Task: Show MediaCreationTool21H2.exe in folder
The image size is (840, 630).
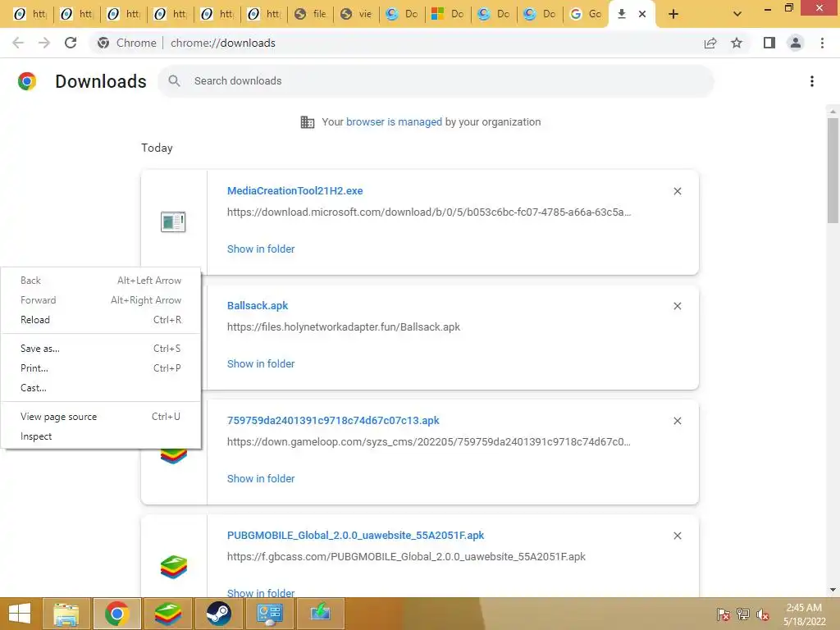Action: 261,249
